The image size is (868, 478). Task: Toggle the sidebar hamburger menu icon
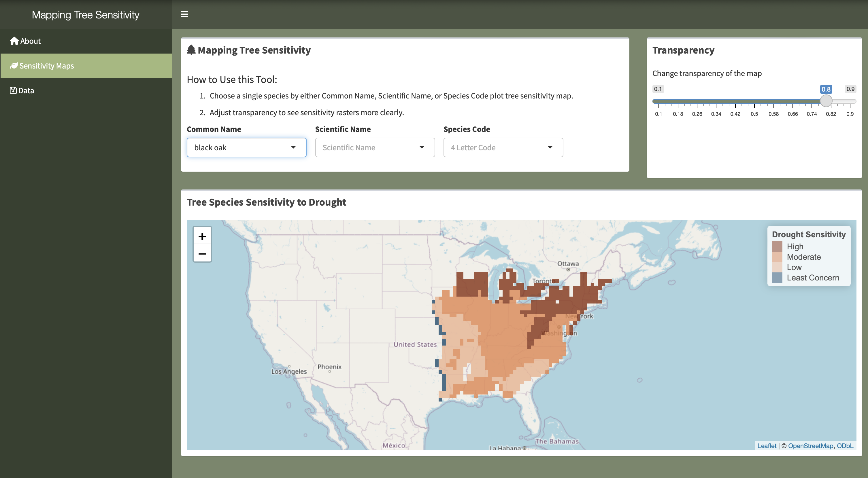tap(184, 14)
